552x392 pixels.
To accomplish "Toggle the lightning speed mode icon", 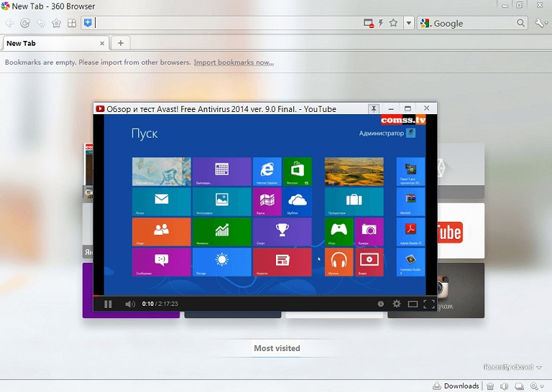I will [x=380, y=23].
